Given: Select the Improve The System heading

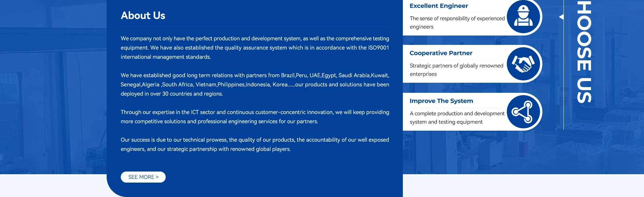Looking at the screenshot, I should [x=441, y=101].
